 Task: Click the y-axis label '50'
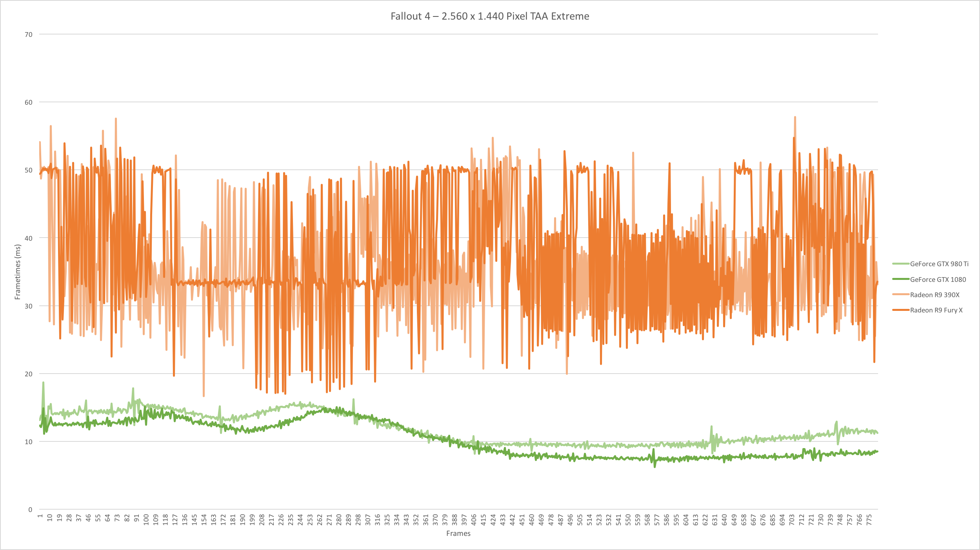(x=29, y=170)
